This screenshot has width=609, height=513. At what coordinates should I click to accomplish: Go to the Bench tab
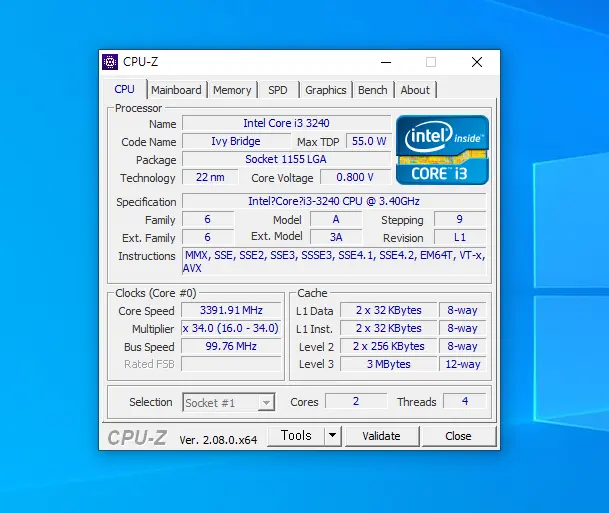tap(373, 90)
